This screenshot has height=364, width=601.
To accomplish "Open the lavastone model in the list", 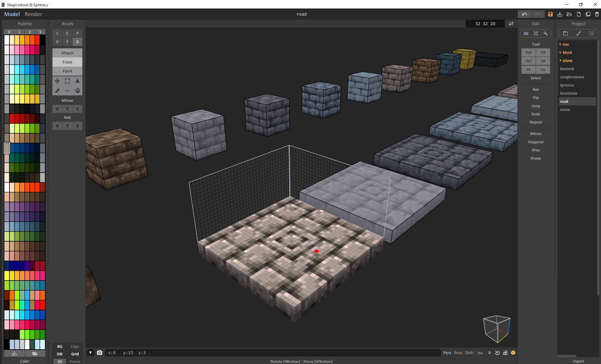I will pyautogui.click(x=568, y=93).
